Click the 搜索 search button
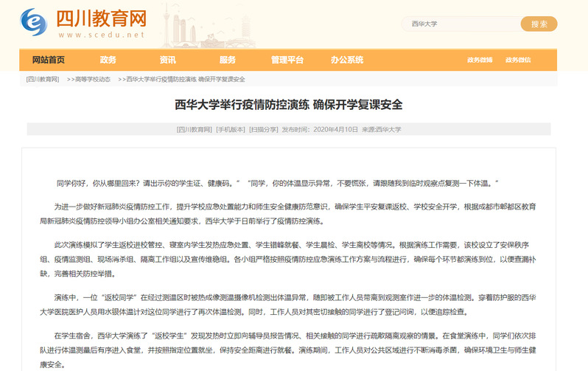 (539, 24)
